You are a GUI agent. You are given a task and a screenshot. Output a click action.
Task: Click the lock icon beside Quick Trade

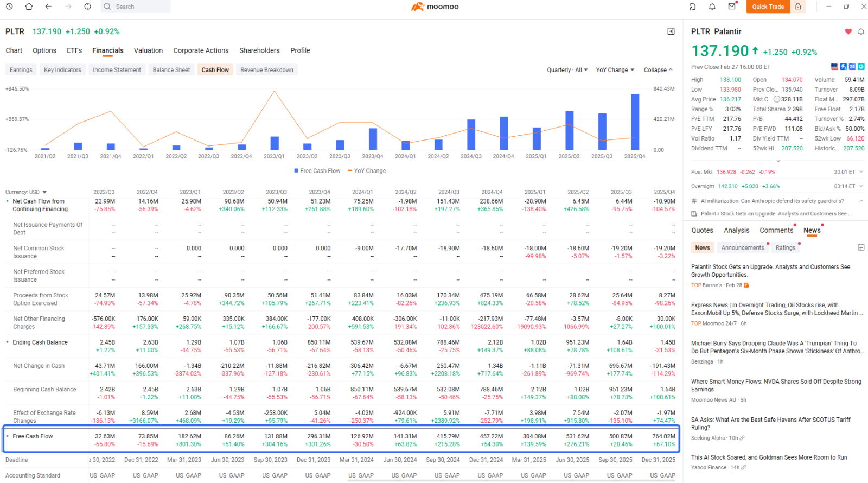pyautogui.click(x=798, y=7)
